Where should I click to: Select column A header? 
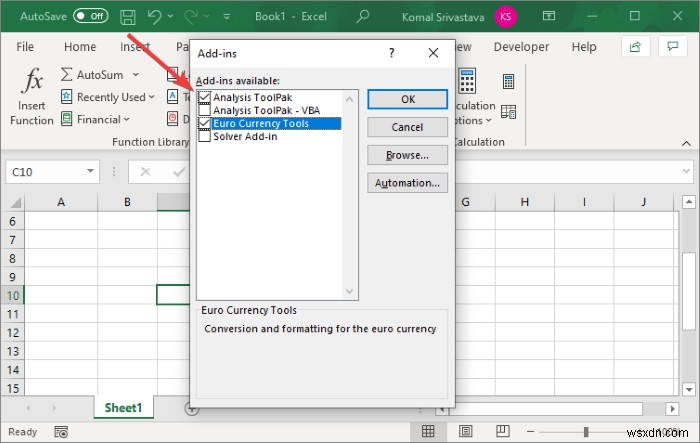tap(61, 202)
